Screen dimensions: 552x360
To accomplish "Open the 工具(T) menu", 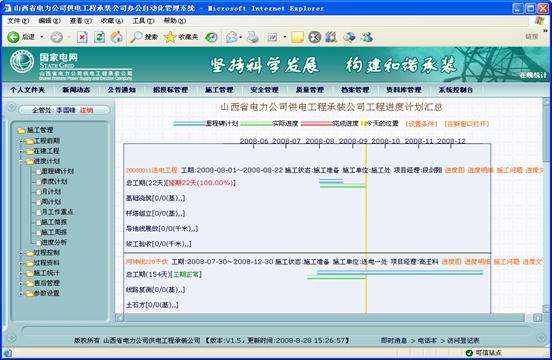I will click(x=143, y=21).
